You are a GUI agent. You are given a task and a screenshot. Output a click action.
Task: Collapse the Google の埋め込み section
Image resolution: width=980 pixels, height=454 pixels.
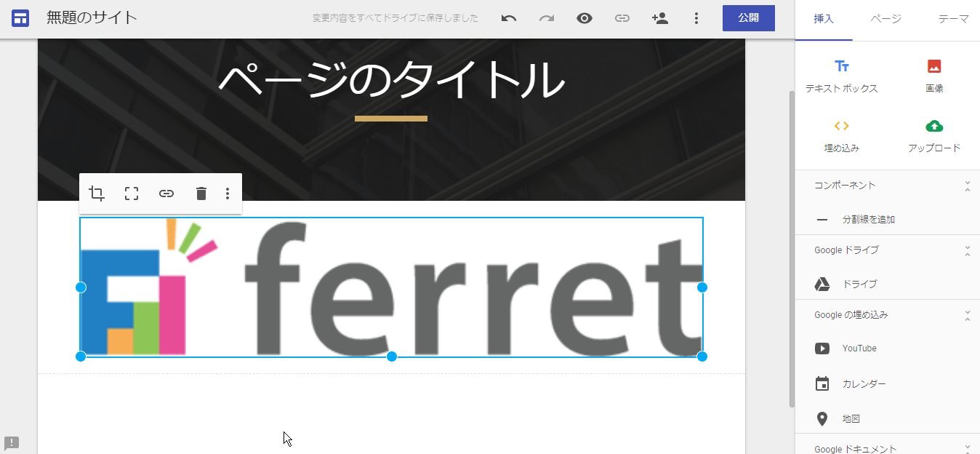(x=967, y=314)
